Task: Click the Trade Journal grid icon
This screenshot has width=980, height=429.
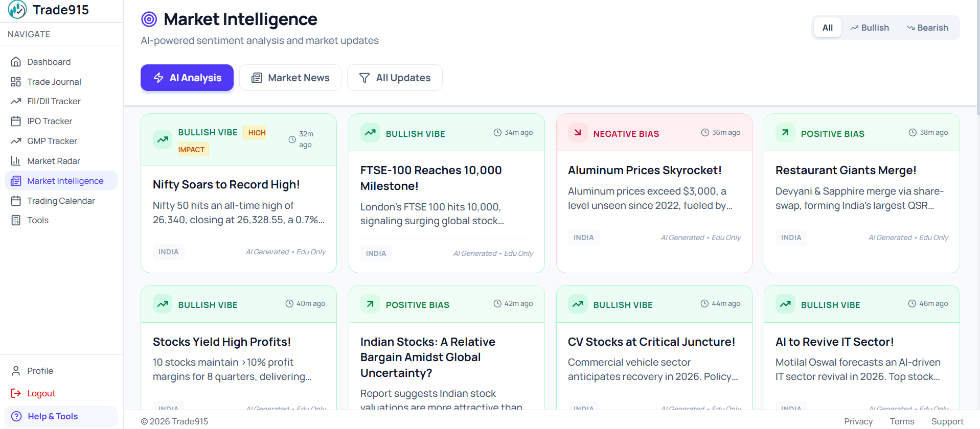Action: tap(16, 82)
